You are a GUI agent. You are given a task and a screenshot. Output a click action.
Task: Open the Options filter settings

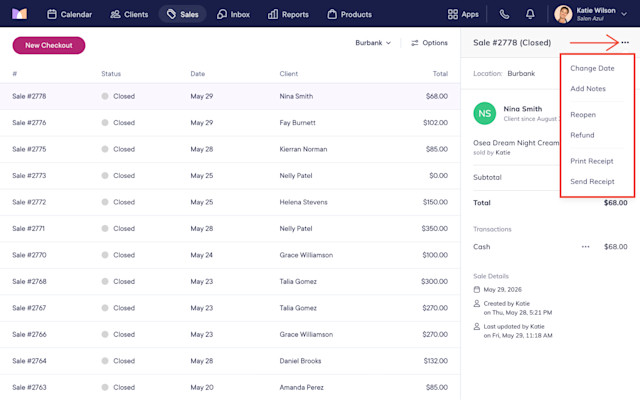429,43
